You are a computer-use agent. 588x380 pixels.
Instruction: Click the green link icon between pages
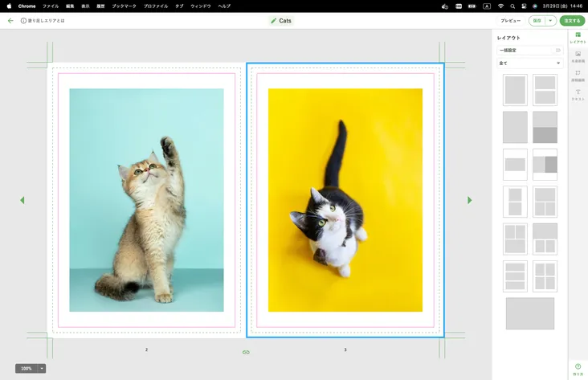tap(246, 352)
